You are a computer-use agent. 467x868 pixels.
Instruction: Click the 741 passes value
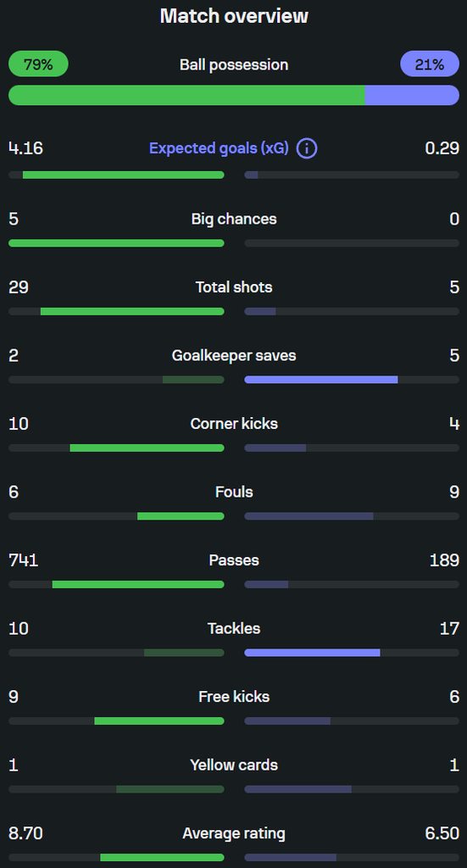(x=23, y=560)
